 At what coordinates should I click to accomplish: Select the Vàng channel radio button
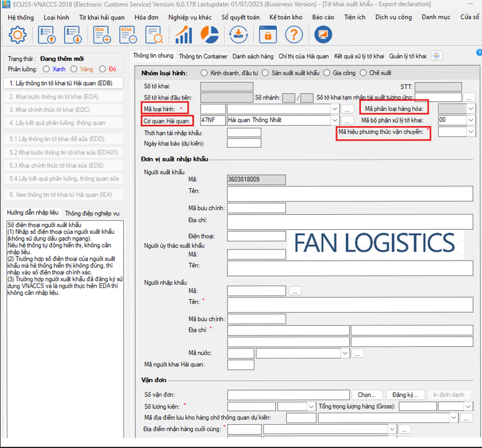click(74, 69)
